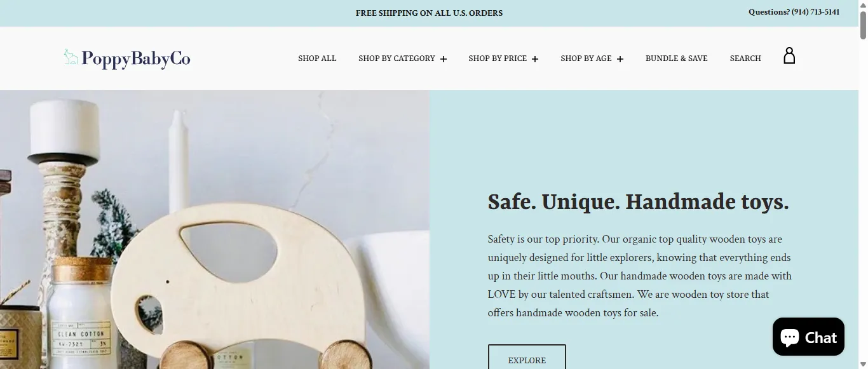This screenshot has width=868, height=369.
Task: Click the Explore button
Action: tap(527, 357)
